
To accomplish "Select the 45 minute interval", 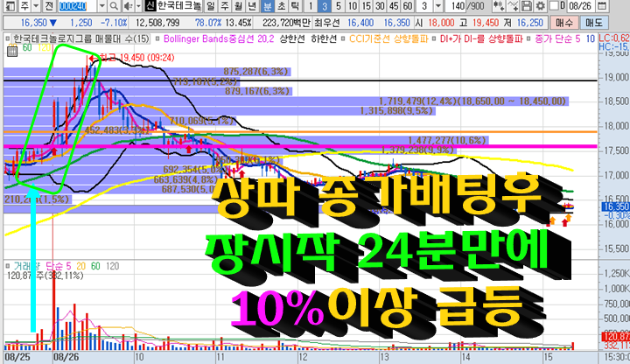I will pyautogui.click(x=394, y=6).
